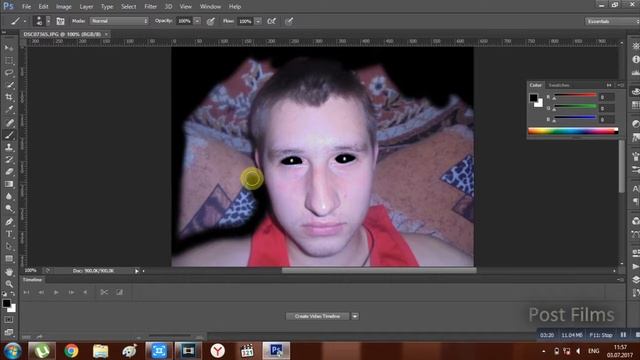This screenshot has height=360, width=640.
Task: Close the DSC07365.JPG document tab
Action: click(106, 34)
